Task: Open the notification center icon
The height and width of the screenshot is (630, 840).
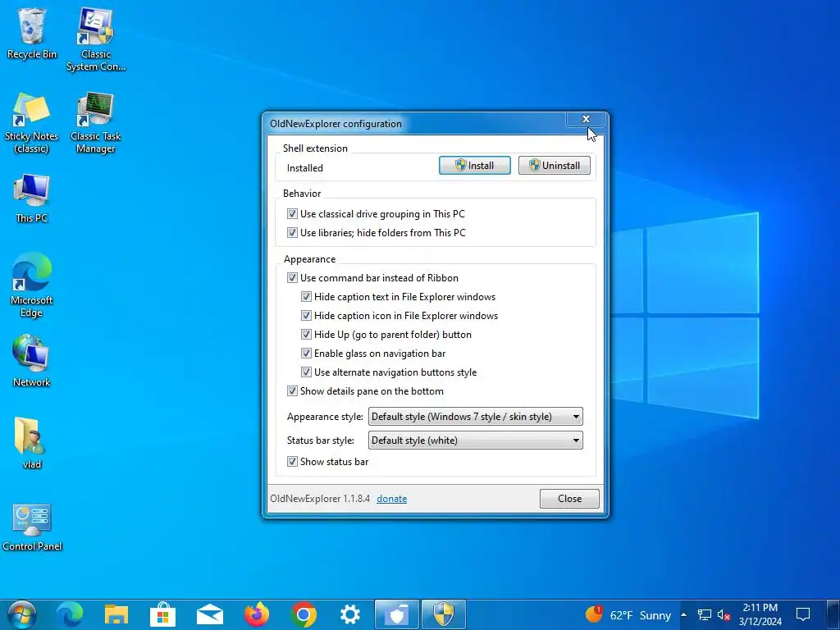Action: point(803,615)
